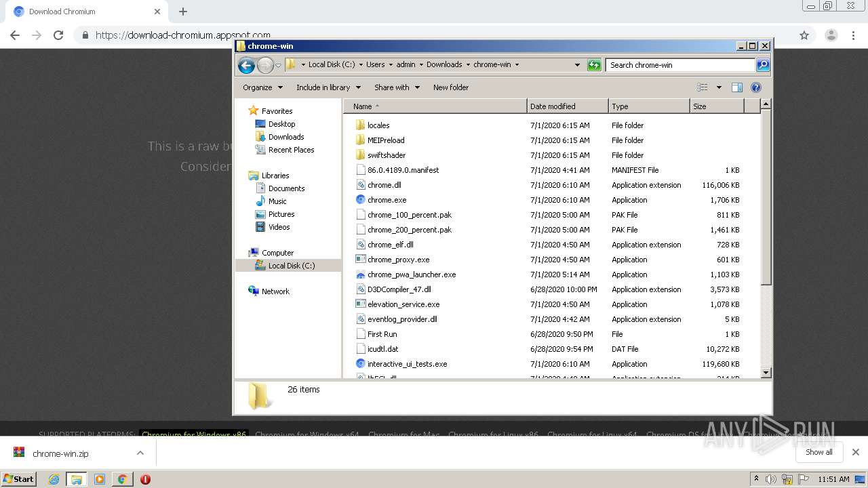Click the Chromium for Windows x86 link
The width and height of the screenshot is (868, 488).
tap(194, 434)
